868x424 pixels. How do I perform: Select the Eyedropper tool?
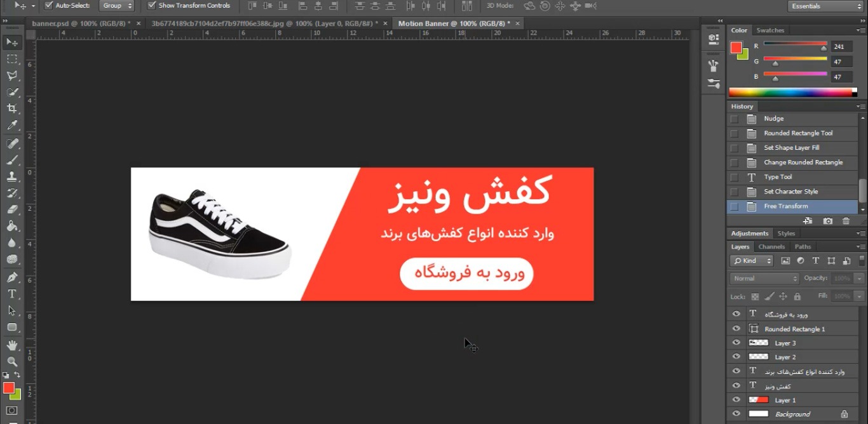click(11, 125)
